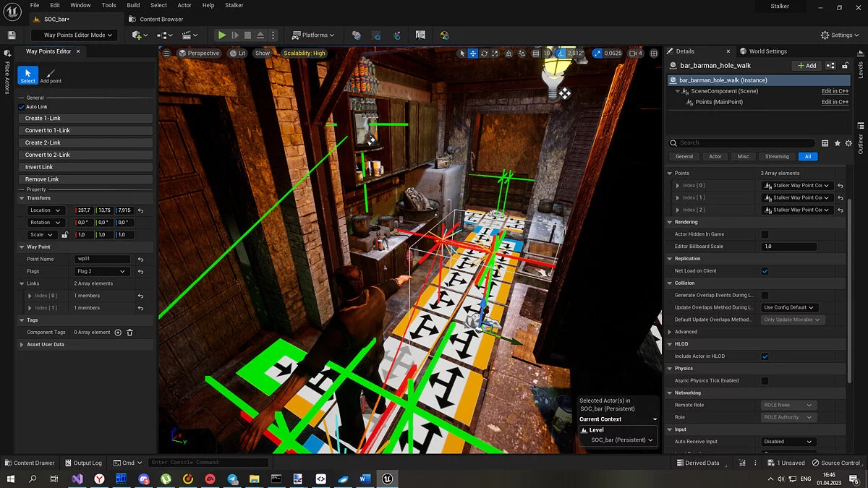Image resolution: width=868 pixels, height=488 pixels.
Task: Delete component tags with the trash icon
Action: click(x=129, y=333)
